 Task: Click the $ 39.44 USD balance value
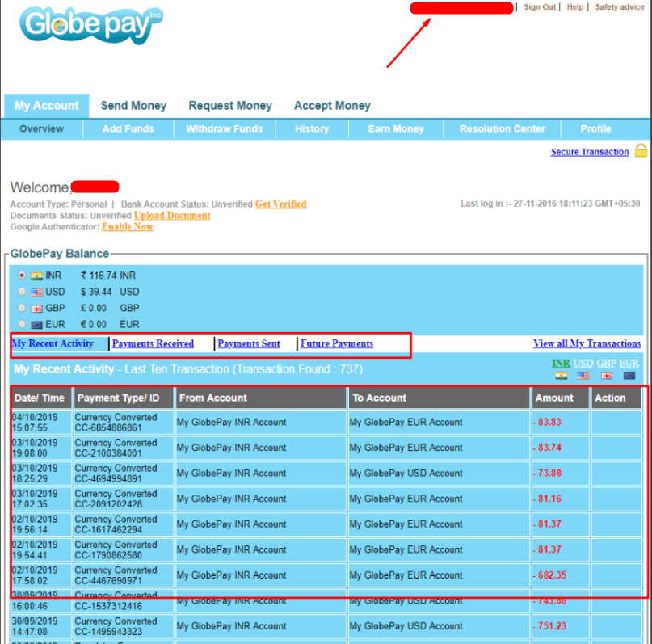[110, 292]
